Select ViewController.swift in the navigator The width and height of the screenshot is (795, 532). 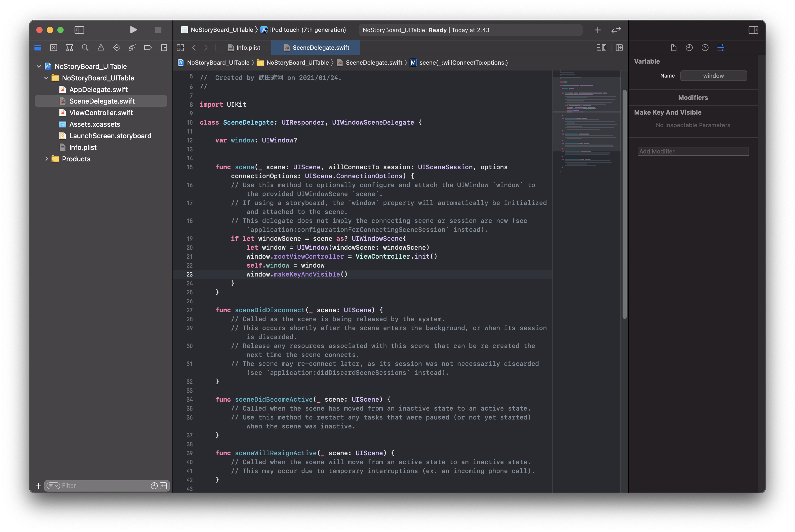pyautogui.click(x=101, y=113)
